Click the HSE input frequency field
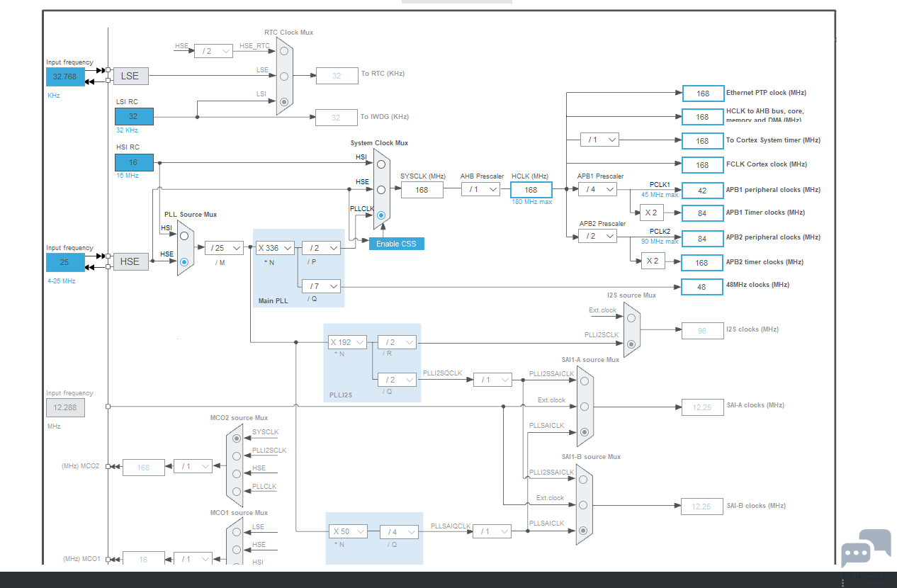The height and width of the screenshot is (588, 897). click(65, 262)
